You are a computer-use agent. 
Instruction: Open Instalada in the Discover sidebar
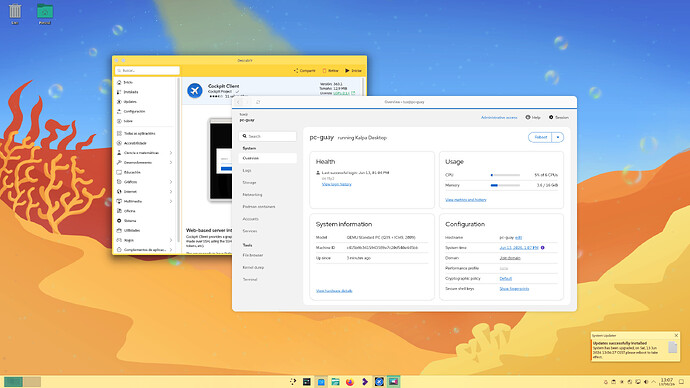(x=131, y=92)
